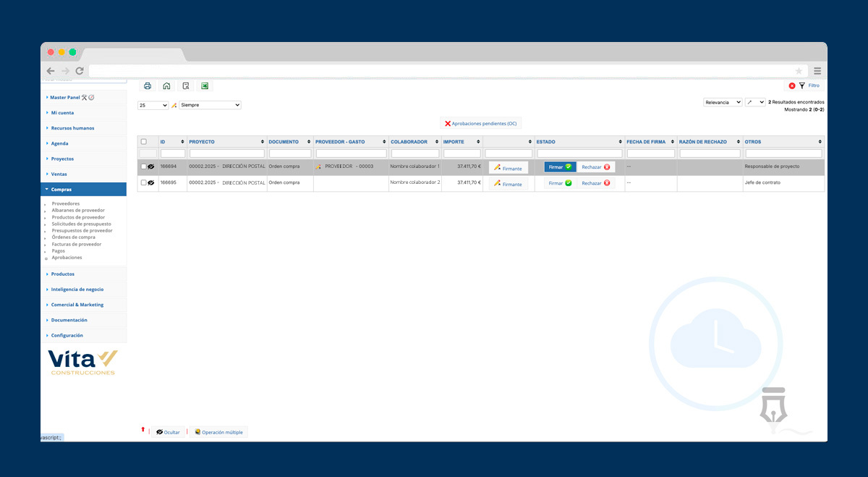Export the list with the Excel icon
This screenshot has width=868, height=477.
tap(205, 86)
